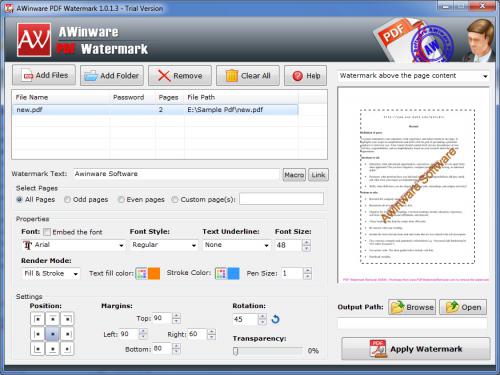Select the Custom page(s) radio button
The image size is (500, 375).
coord(175,199)
